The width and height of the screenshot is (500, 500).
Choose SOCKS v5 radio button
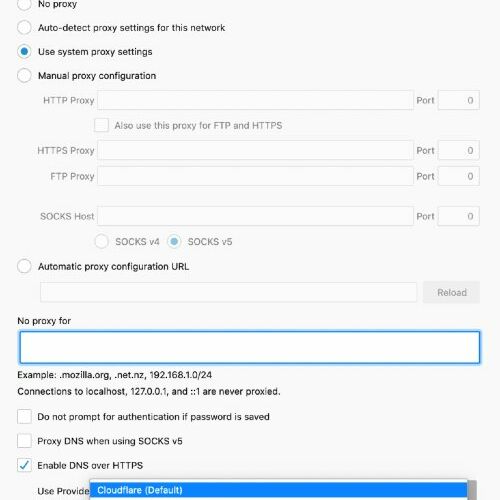click(x=174, y=241)
